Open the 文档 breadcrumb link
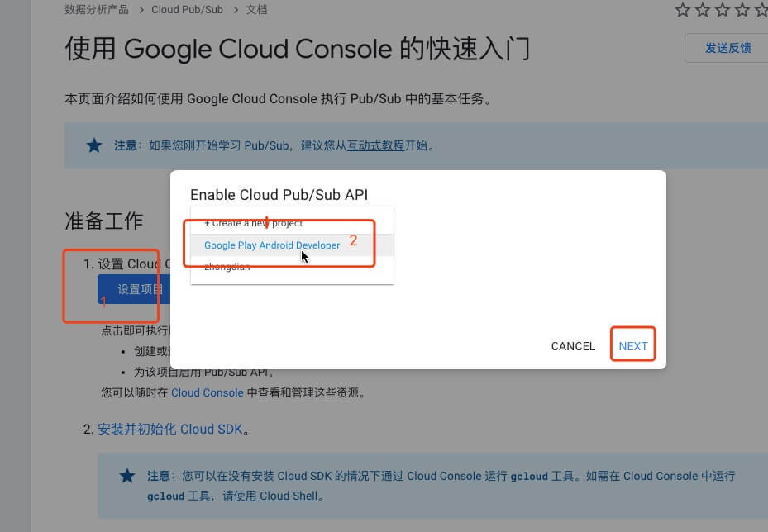This screenshot has width=768, height=532. pos(256,10)
